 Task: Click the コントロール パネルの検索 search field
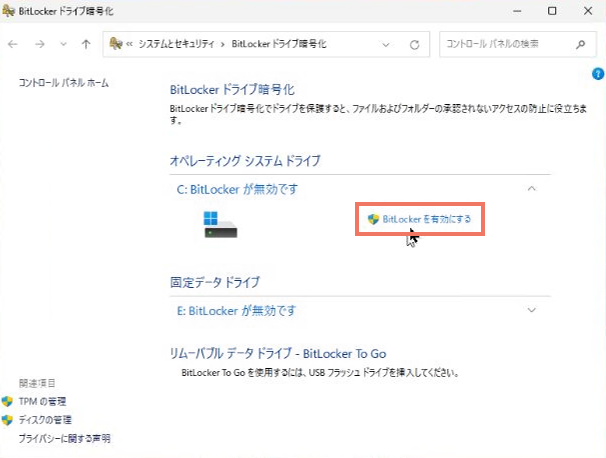click(505, 45)
